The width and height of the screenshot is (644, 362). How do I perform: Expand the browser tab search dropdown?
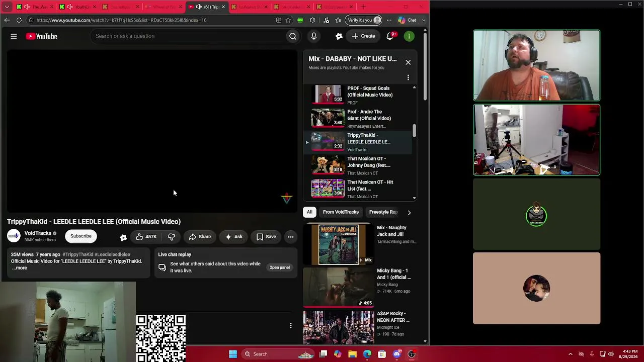click(x=7, y=7)
